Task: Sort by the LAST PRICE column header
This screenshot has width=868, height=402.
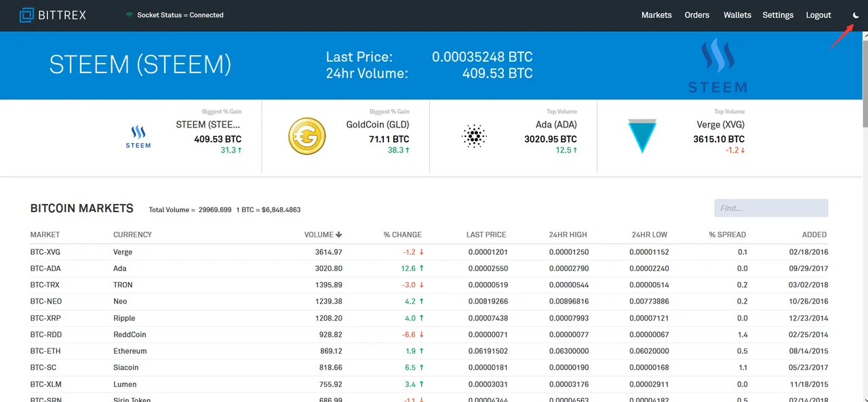Action: click(x=486, y=235)
